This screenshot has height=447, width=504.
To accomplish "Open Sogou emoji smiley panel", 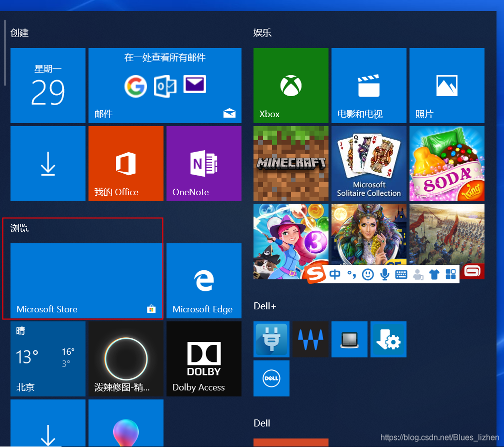I will [367, 274].
